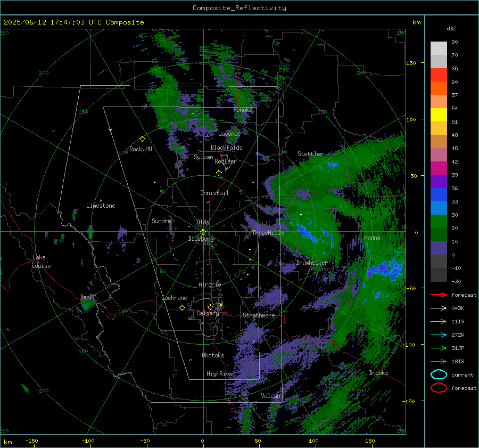The image size is (479, 448).
Task: Select the magenta 39-42 dBZ swatch
Action: coord(439,168)
